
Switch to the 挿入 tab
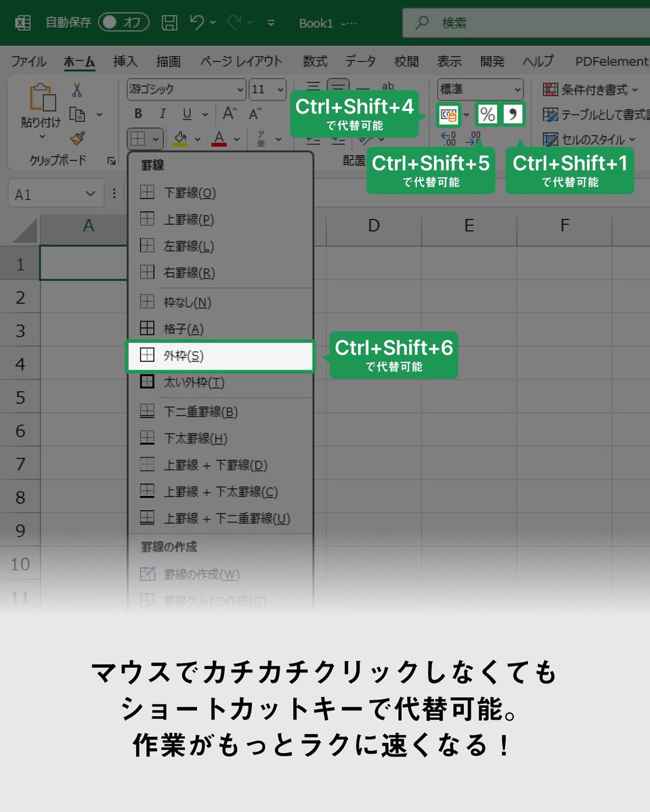(125, 61)
